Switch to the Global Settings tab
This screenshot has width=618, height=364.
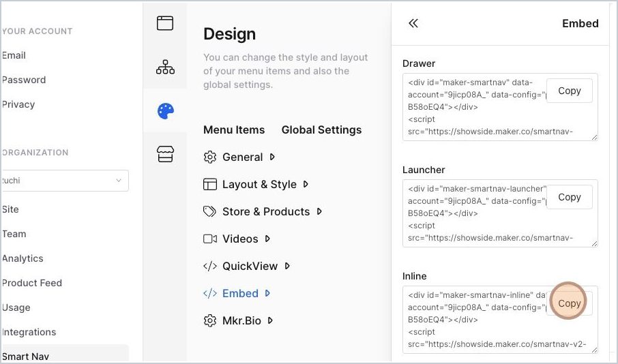[x=321, y=130]
